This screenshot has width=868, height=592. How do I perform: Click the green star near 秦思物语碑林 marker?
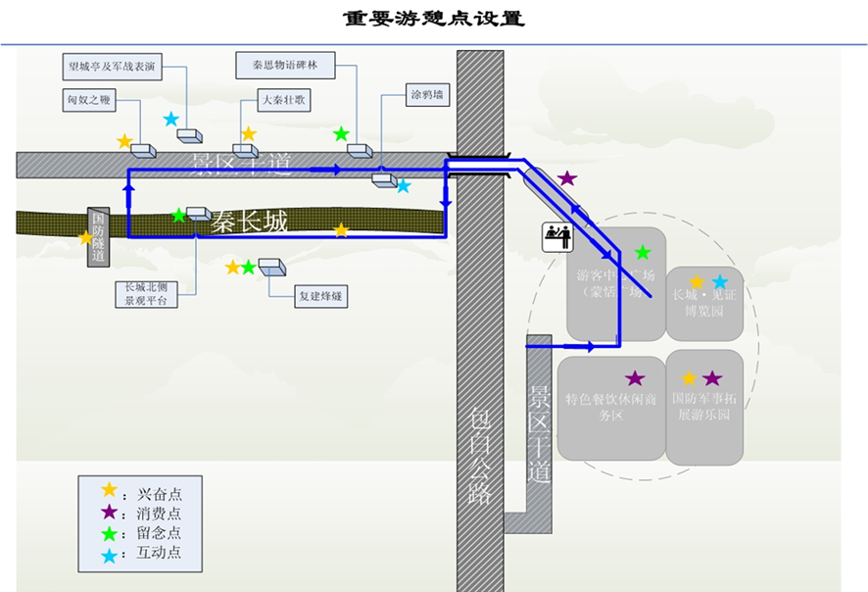click(341, 133)
